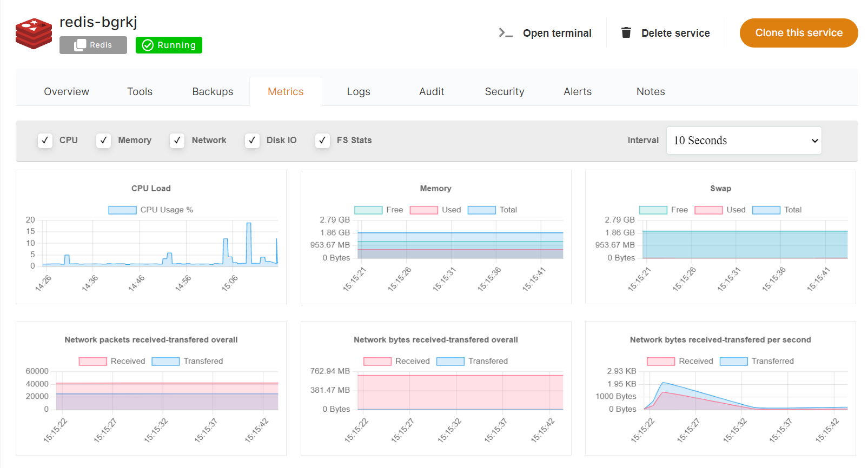Viewport: 868px width, 468px height.
Task: Go to the Logs tab
Action: point(359,92)
